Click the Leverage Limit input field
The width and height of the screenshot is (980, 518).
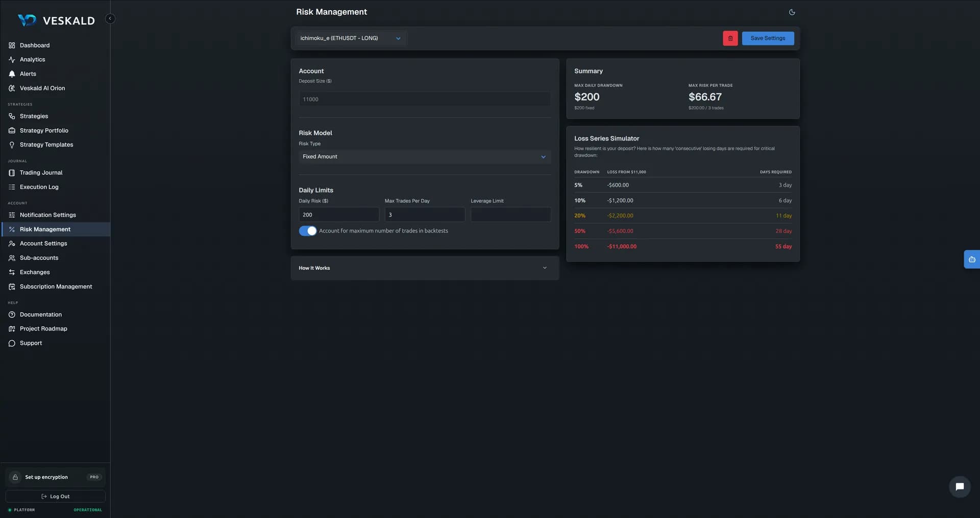510,215
